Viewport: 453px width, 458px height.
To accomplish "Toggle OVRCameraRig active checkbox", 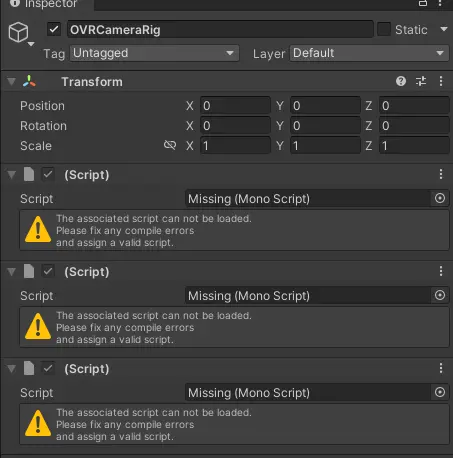I will tap(54, 29).
